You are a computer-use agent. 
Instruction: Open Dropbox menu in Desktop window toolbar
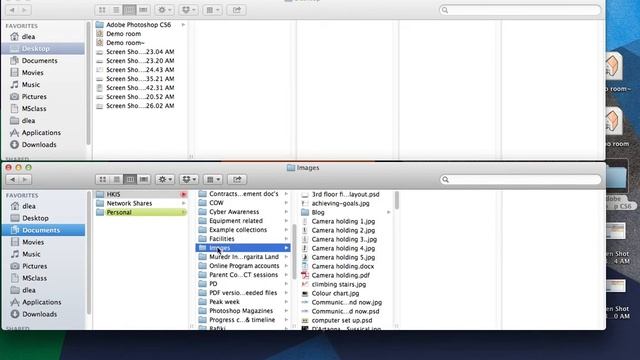click(189, 10)
